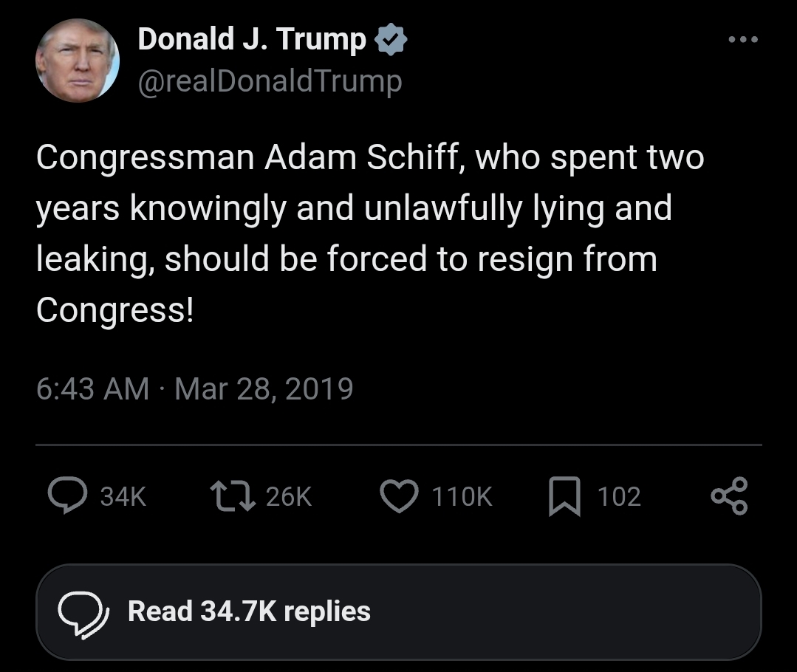Click the 102 bookmarks count
This screenshot has height=672, width=797.
pyautogui.click(x=618, y=497)
